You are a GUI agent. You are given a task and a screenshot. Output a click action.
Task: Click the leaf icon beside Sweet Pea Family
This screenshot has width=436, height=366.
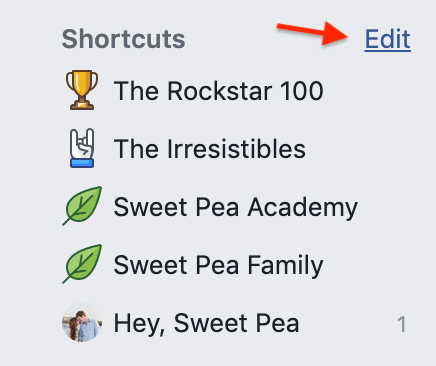pos(82,264)
